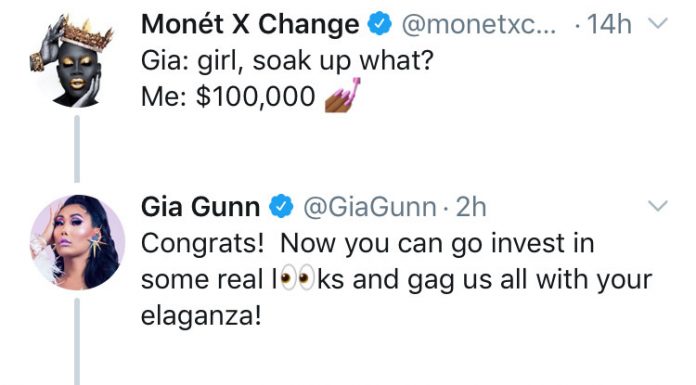Open Gia Gunn's profile avatar
This screenshot has height=385, width=696.
[77, 242]
